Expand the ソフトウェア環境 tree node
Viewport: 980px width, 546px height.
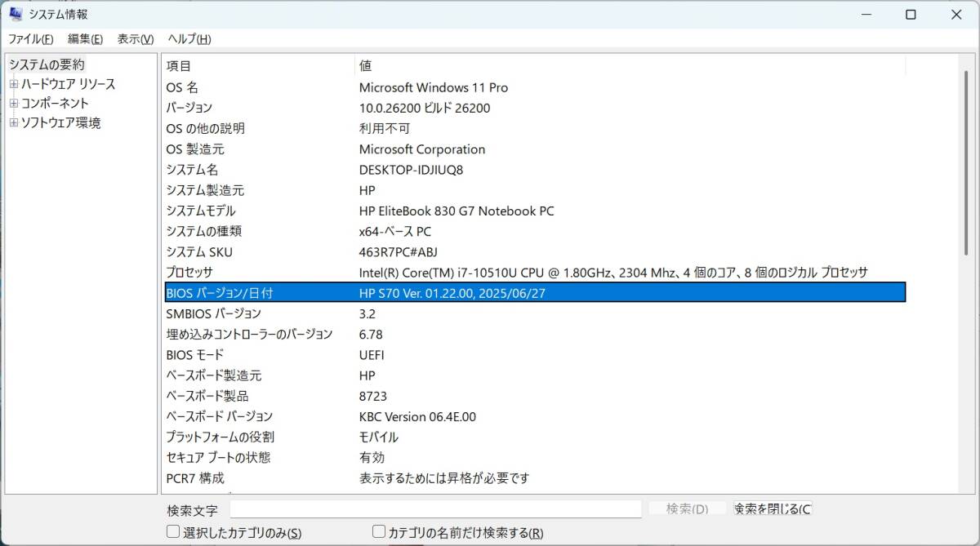tap(14, 123)
